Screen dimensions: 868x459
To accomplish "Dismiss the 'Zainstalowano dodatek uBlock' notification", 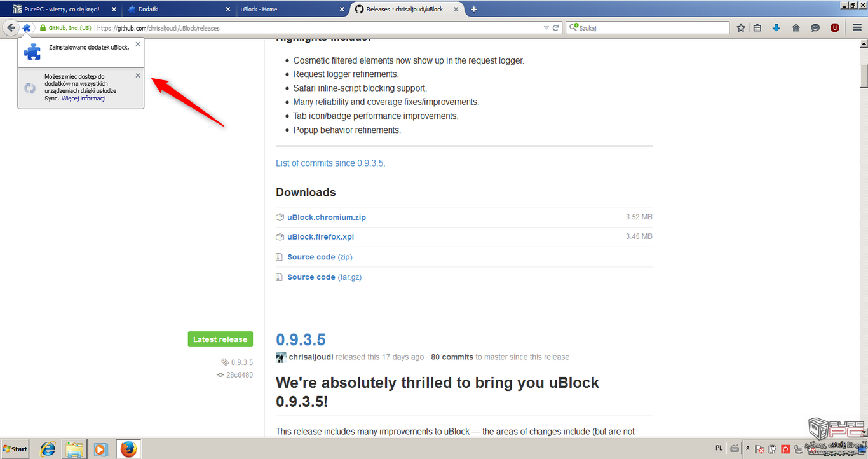I will pyautogui.click(x=138, y=44).
